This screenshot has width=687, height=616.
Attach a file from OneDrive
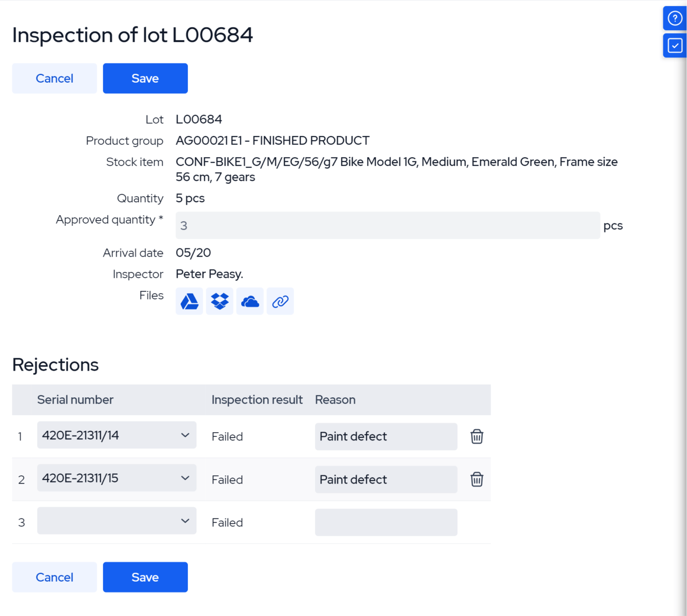click(250, 301)
